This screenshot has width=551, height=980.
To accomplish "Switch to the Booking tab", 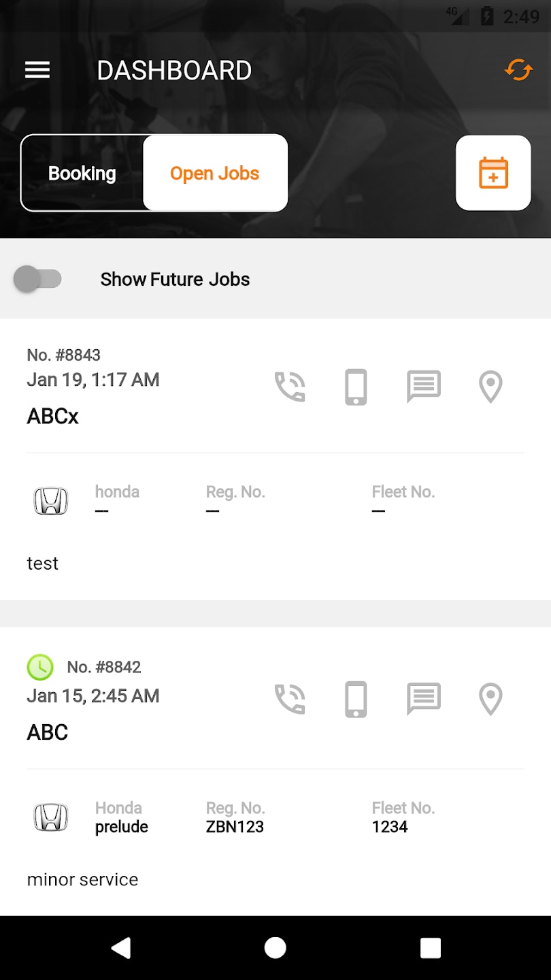I will click(82, 174).
